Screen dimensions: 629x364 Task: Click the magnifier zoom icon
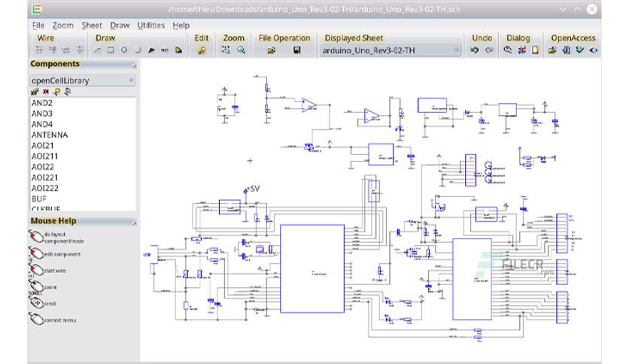[241, 50]
